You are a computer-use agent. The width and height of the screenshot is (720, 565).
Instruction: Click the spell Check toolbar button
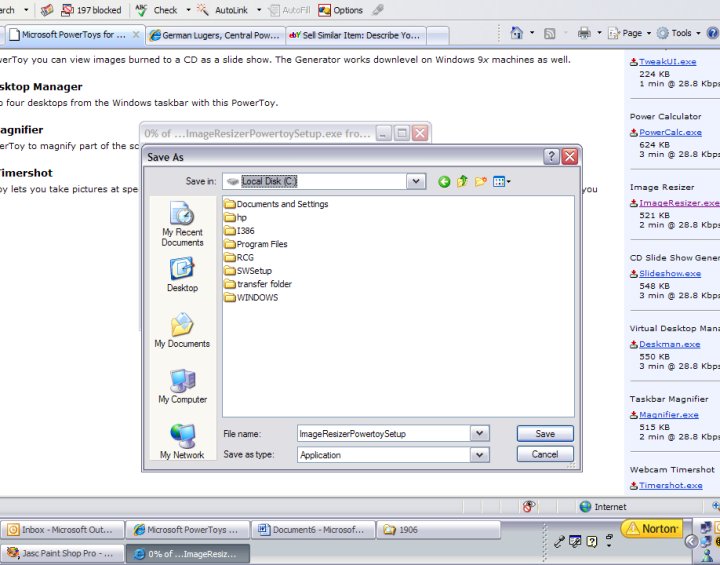pos(157,10)
